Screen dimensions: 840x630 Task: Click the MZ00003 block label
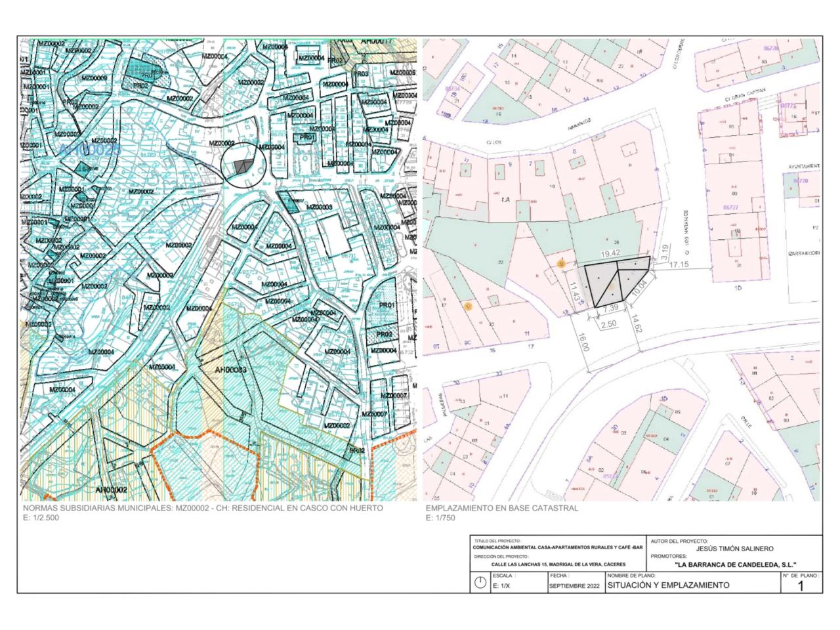(x=317, y=207)
